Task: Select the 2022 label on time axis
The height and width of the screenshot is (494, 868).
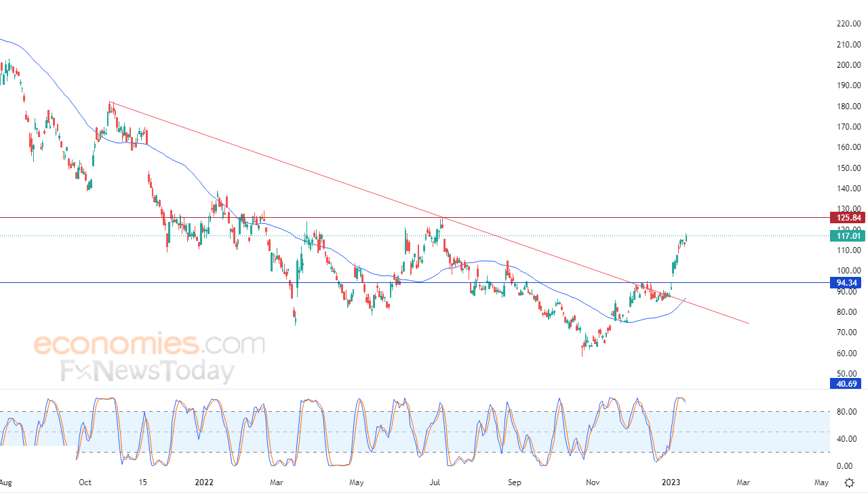Action: [204, 483]
